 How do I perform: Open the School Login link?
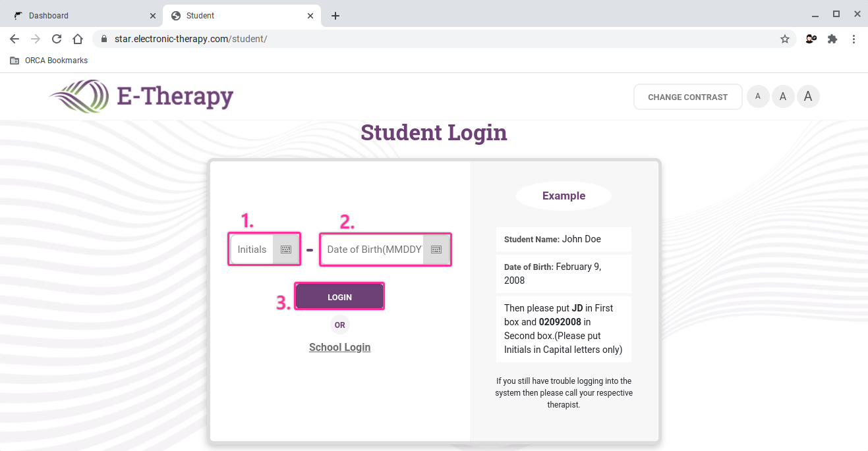click(340, 347)
